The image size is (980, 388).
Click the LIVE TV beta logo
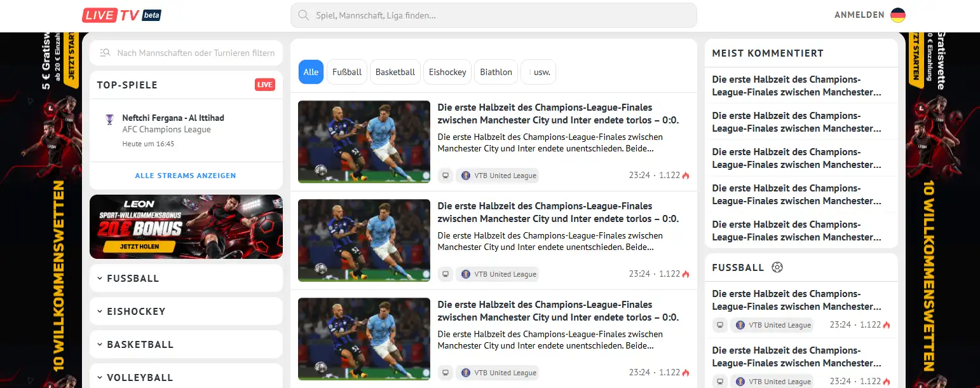pos(121,15)
